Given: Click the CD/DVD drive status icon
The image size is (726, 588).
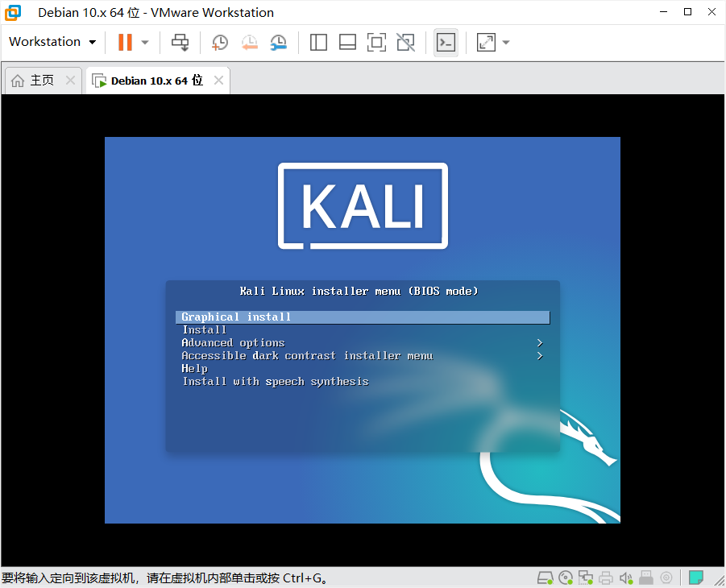Looking at the screenshot, I should (566, 578).
